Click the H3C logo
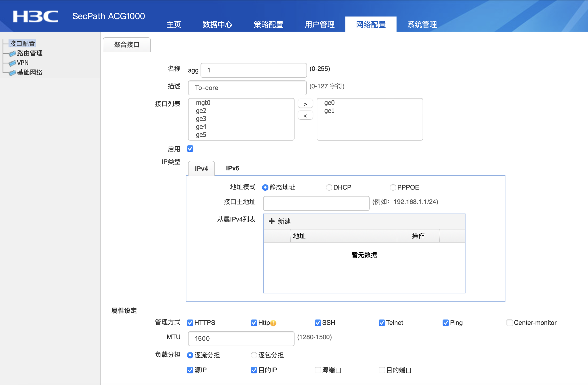The height and width of the screenshot is (385, 588). click(x=35, y=17)
